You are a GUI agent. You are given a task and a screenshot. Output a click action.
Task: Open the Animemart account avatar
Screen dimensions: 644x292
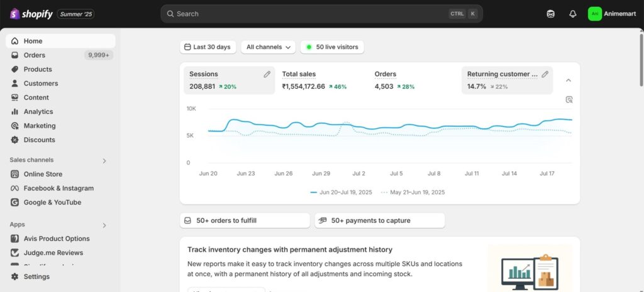coord(594,14)
